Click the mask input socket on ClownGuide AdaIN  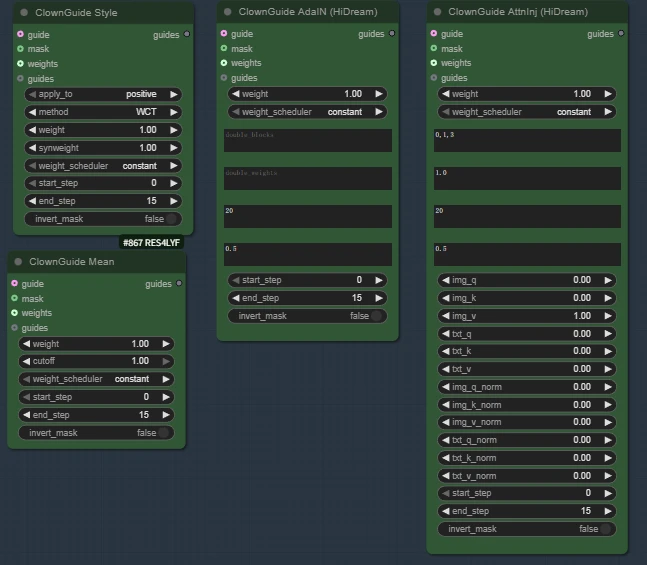point(223,48)
